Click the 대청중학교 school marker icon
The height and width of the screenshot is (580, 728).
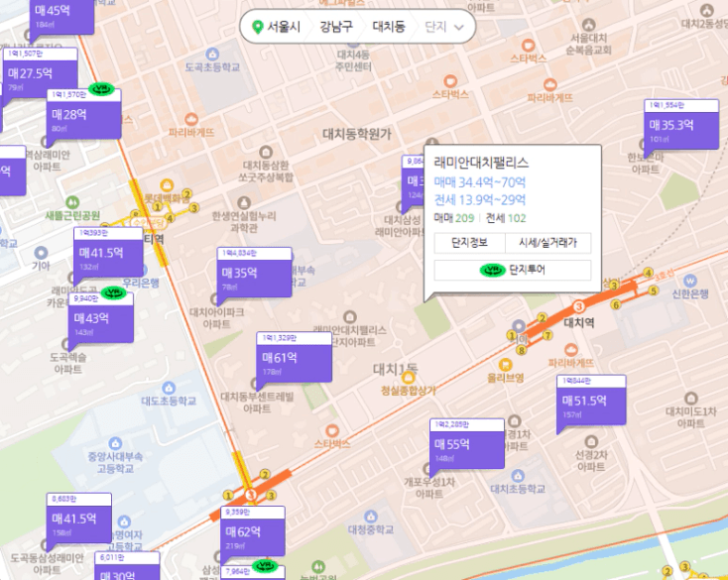369,517
